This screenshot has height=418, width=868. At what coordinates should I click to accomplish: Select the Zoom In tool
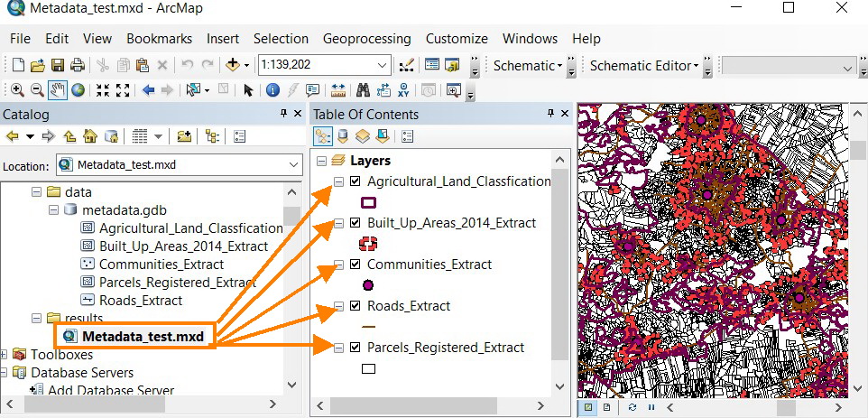[x=17, y=90]
